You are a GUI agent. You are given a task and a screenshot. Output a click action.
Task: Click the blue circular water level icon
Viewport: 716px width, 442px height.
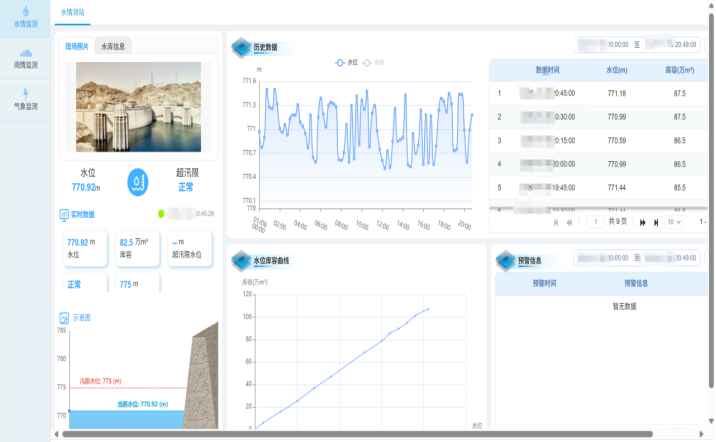pyautogui.click(x=139, y=181)
